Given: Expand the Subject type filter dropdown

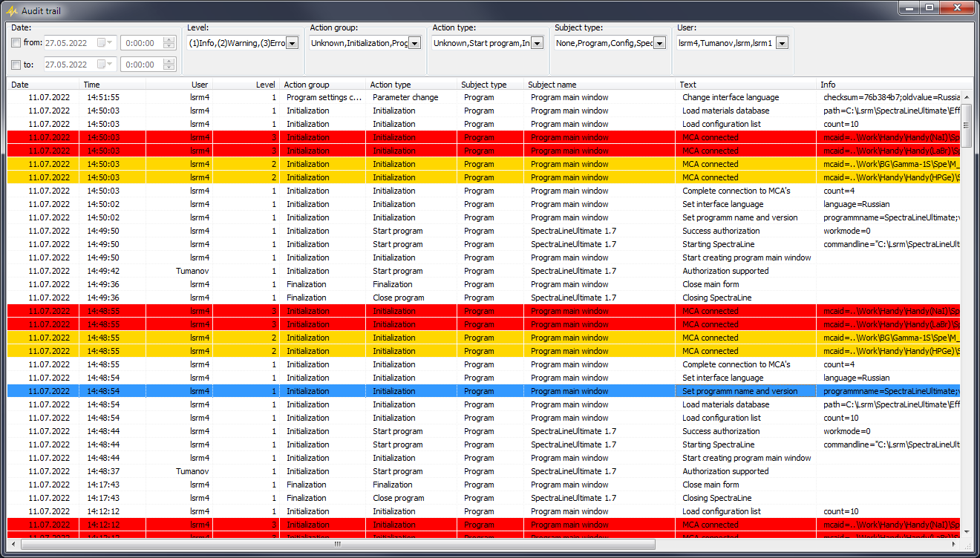Looking at the screenshot, I should [659, 43].
